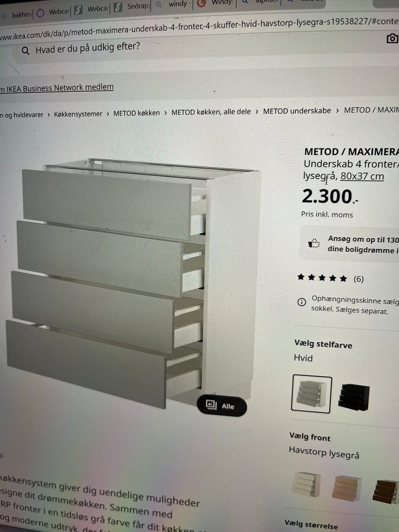The height and width of the screenshot is (532, 399).
Task: Click the 80x37 cm size link
Action: coord(362,176)
